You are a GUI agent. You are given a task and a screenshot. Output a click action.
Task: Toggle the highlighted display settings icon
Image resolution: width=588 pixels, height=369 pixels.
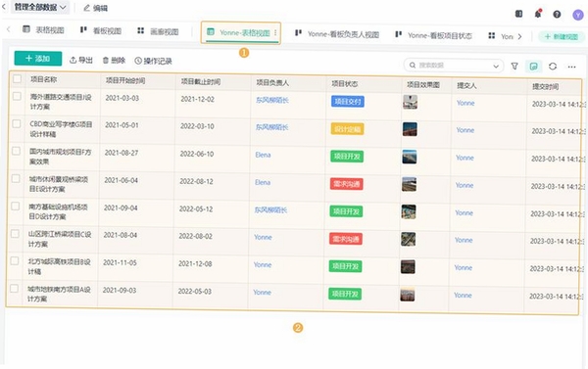click(x=533, y=67)
